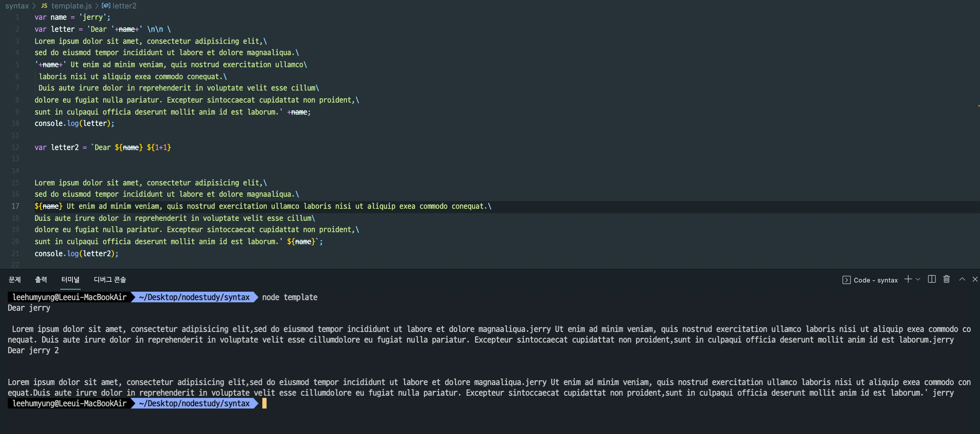Click 'Dear jerry 2' terminal output

click(33, 350)
